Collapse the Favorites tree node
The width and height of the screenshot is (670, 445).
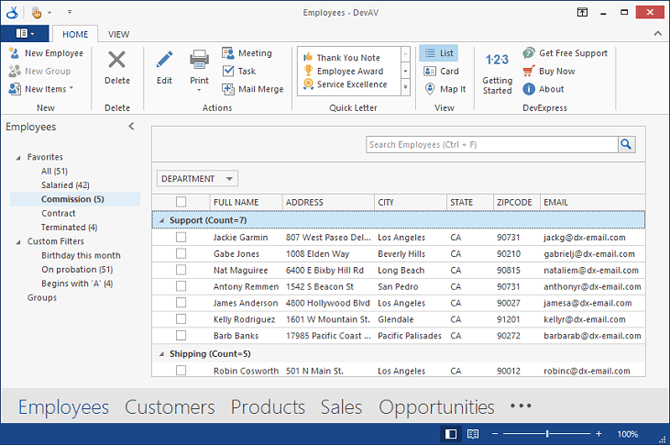click(x=18, y=157)
